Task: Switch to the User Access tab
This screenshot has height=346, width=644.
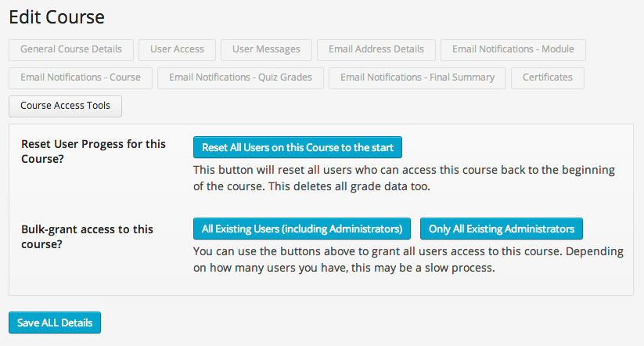Action: pos(177,49)
